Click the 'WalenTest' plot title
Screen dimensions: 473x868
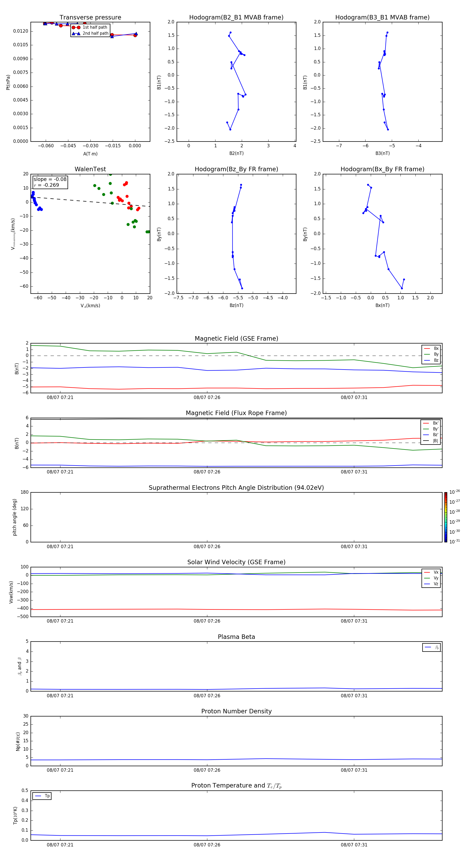click(90, 169)
